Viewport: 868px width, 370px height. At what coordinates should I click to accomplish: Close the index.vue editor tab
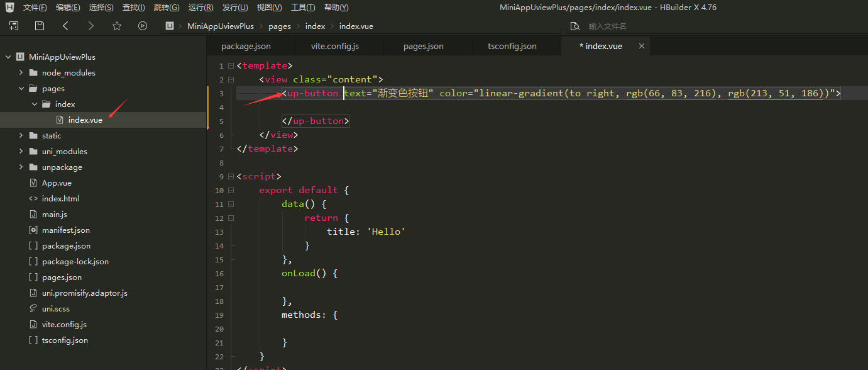tap(642, 46)
